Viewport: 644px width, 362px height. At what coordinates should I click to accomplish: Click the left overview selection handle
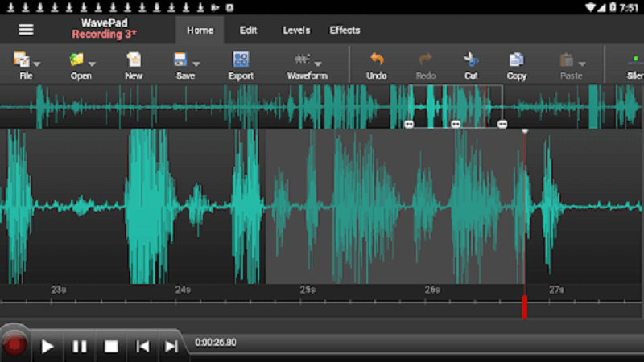coord(409,124)
